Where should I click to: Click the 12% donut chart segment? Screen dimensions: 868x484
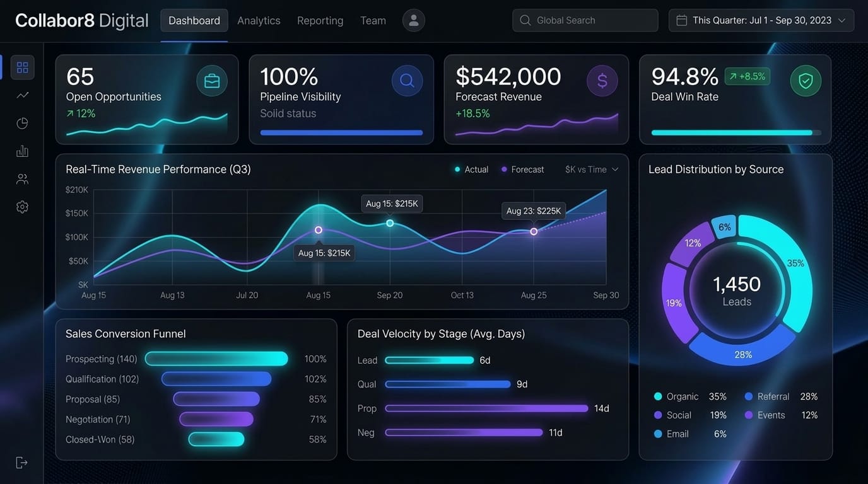[x=692, y=245]
